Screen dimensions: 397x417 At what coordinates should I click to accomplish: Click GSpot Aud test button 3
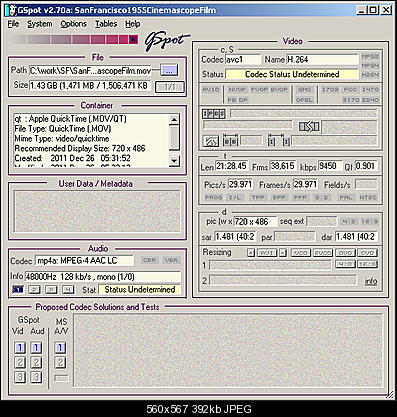(36, 377)
